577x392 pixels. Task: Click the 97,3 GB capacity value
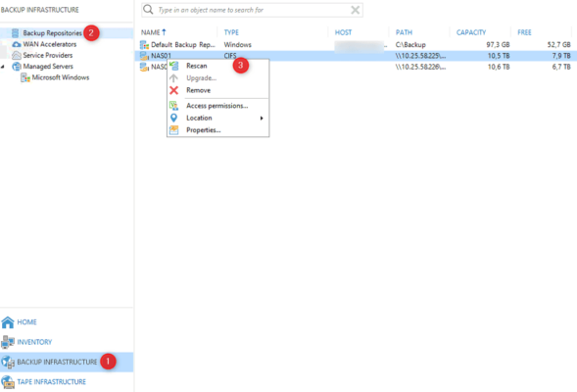point(498,45)
